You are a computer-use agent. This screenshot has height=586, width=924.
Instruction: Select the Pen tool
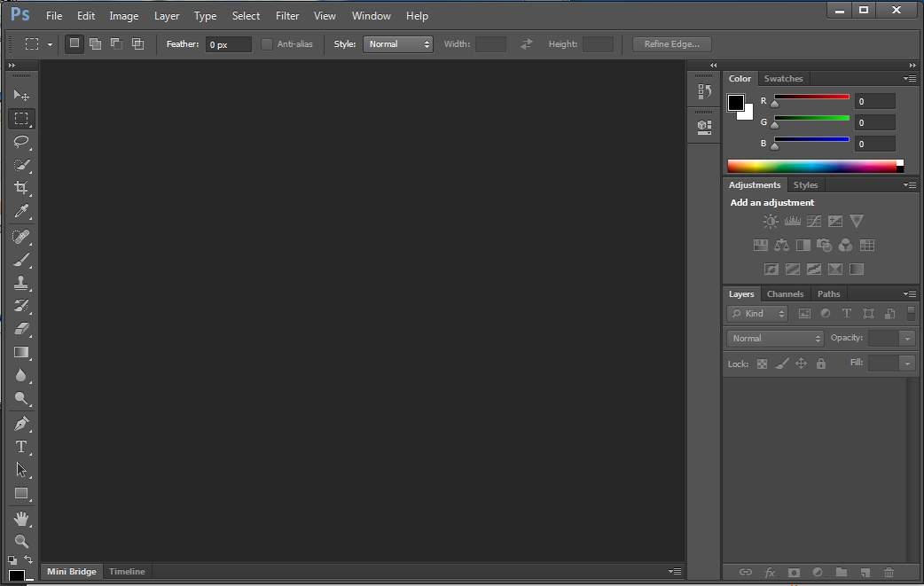[21, 424]
